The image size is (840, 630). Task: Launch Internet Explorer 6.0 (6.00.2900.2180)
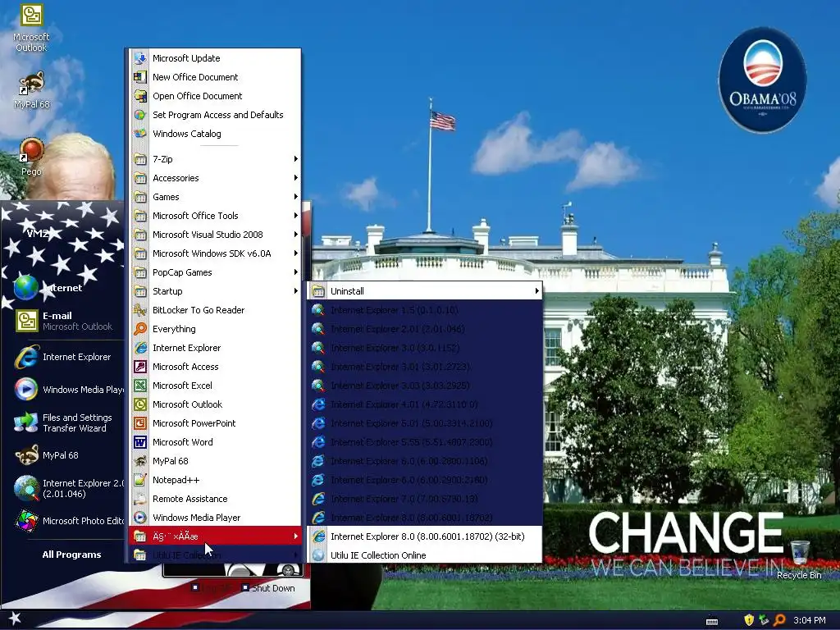[425, 480]
